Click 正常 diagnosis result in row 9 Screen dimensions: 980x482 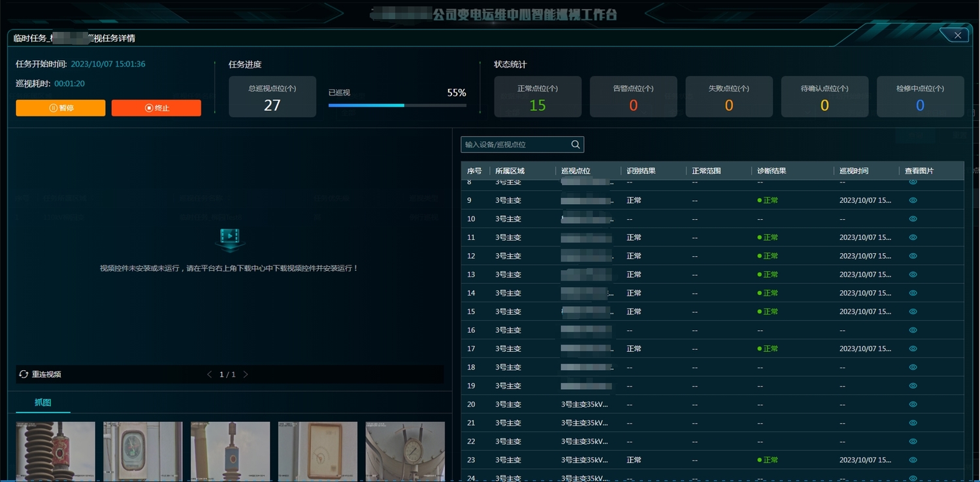[768, 200]
